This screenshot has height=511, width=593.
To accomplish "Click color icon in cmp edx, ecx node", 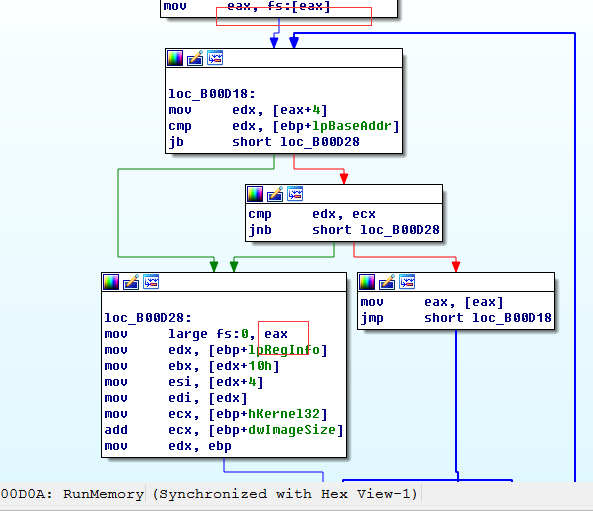I will [x=255, y=194].
